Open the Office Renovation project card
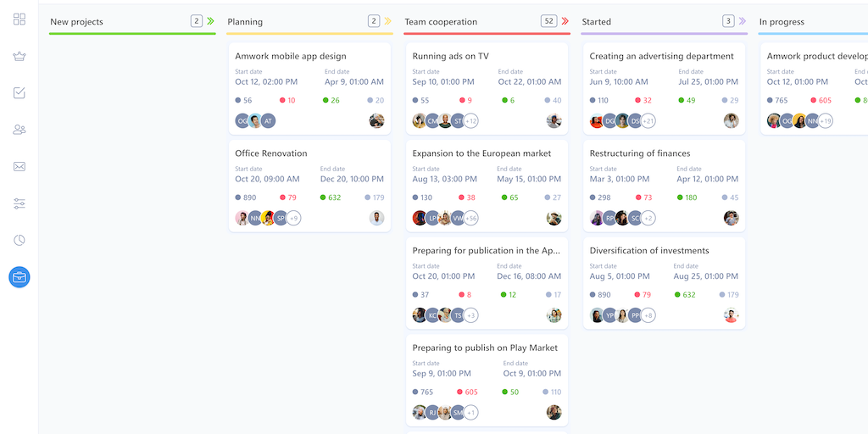 click(x=271, y=153)
